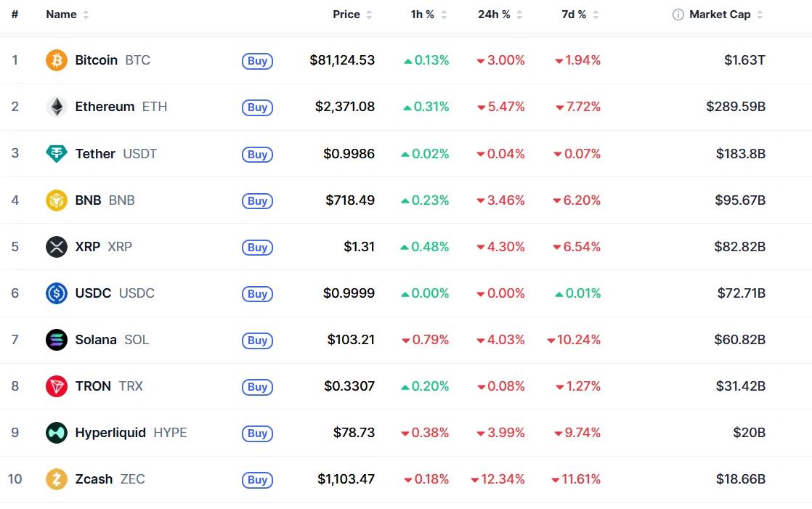The image size is (812, 509).
Task: Click the XRP logo icon
Action: coord(57,246)
